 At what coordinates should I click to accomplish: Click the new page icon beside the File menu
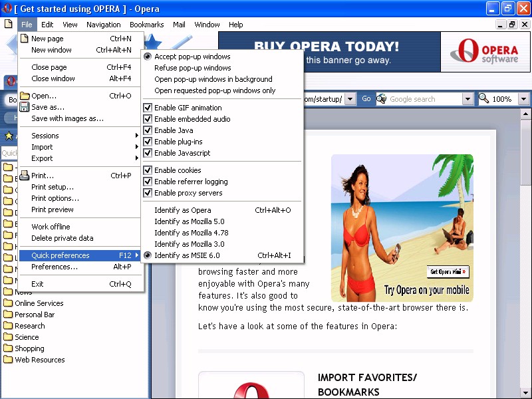tap(8, 24)
